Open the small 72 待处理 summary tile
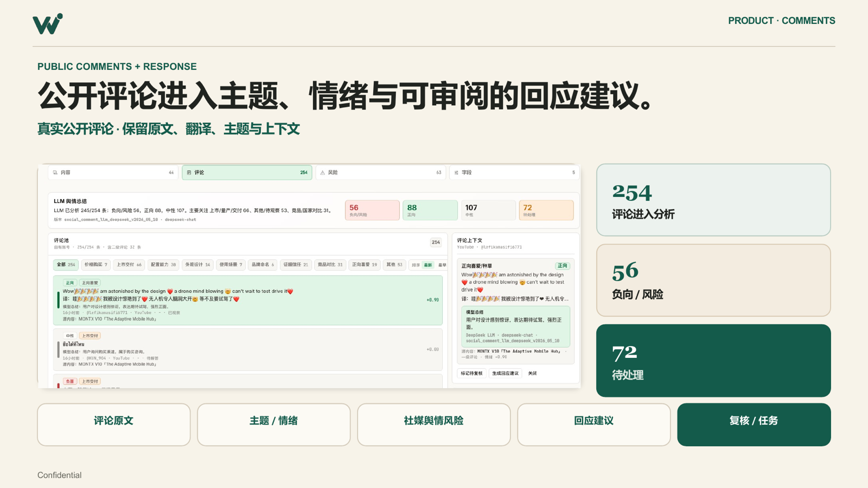868x488 pixels. pos(546,210)
